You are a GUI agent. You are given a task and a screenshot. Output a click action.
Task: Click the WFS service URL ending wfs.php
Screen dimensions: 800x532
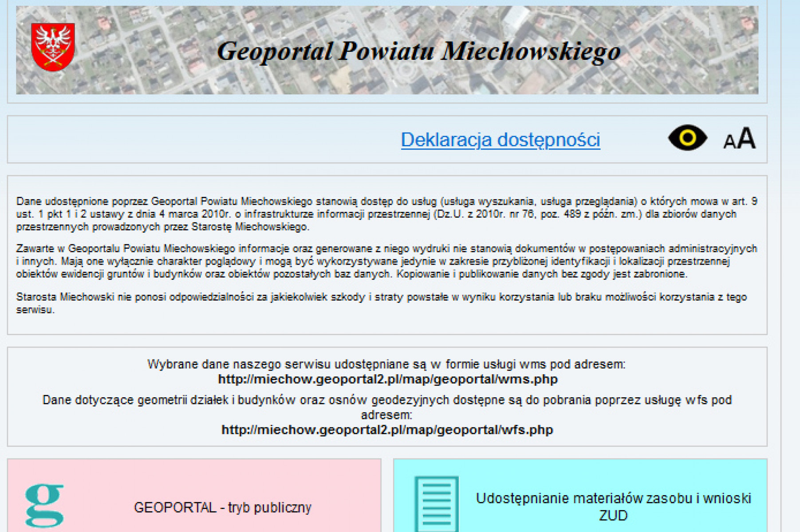pos(387,430)
